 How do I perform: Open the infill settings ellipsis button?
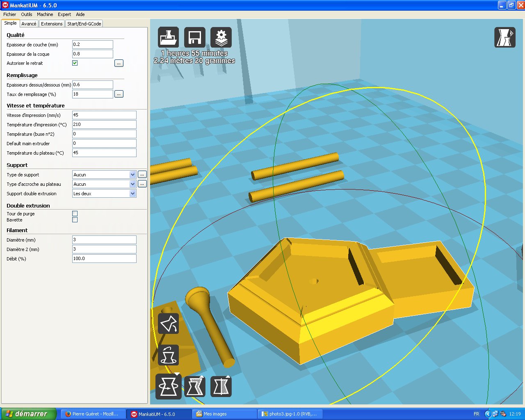coord(119,94)
